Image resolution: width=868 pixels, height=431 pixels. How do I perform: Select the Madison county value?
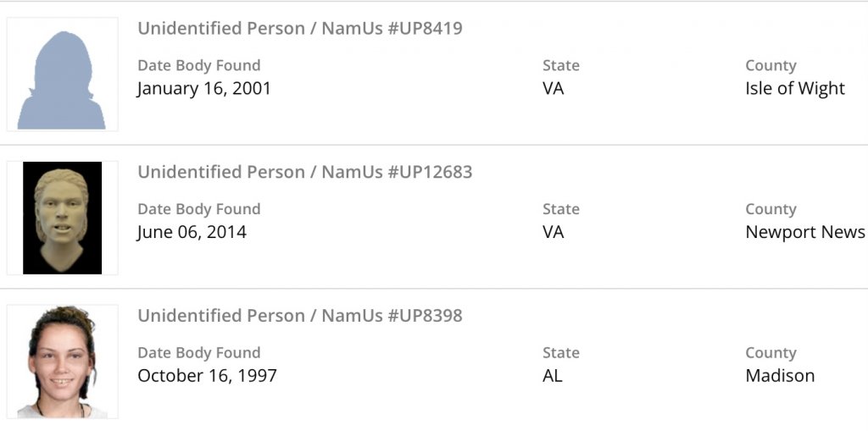coord(780,376)
